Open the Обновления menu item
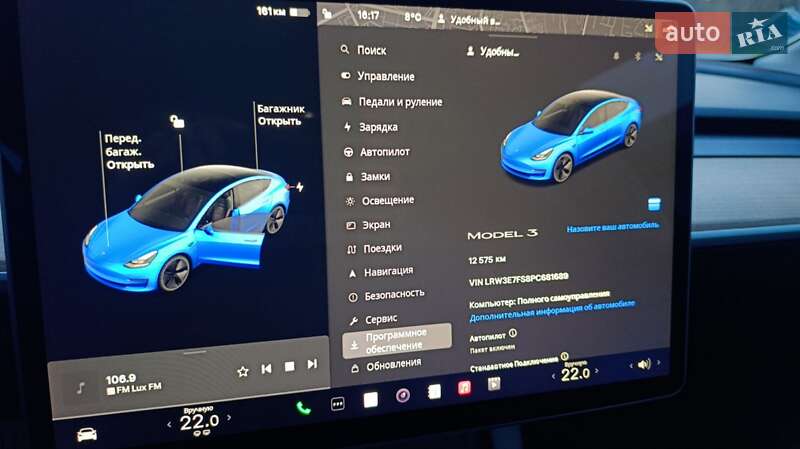Image resolution: width=800 pixels, height=449 pixels. pos(387,365)
